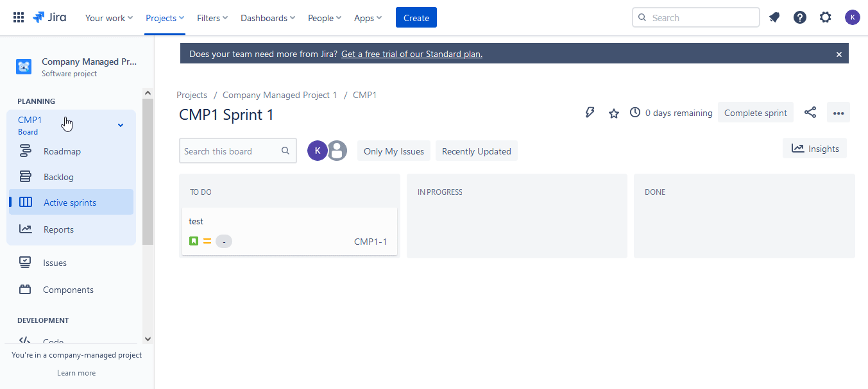Open the Apps dropdown
The image size is (868, 389).
[x=368, y=18]
